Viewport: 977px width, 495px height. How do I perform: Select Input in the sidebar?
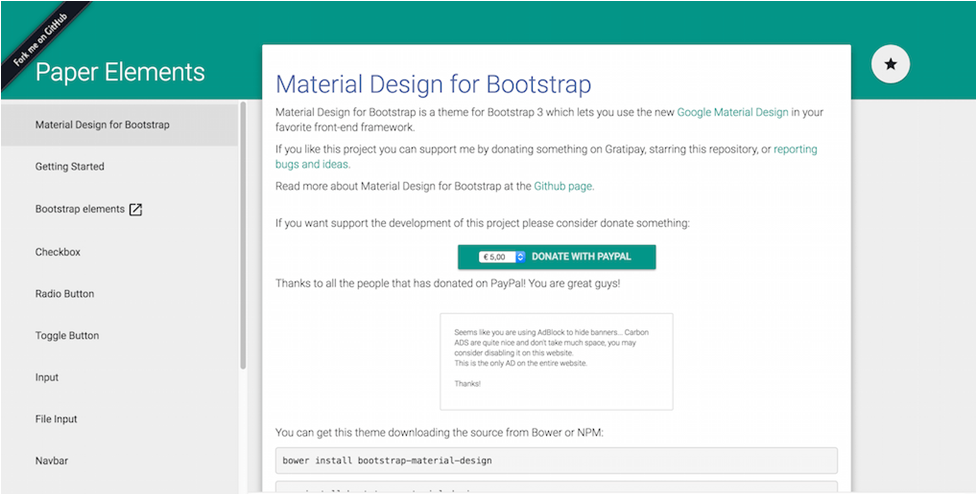[47, 378]
